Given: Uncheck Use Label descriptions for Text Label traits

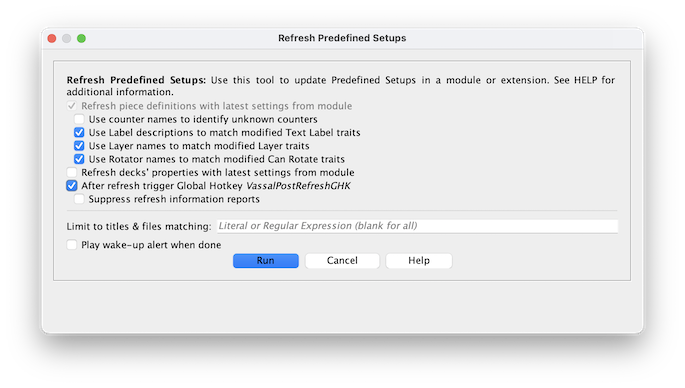Looking at the screenshot, I should click(x=79, y=132).
